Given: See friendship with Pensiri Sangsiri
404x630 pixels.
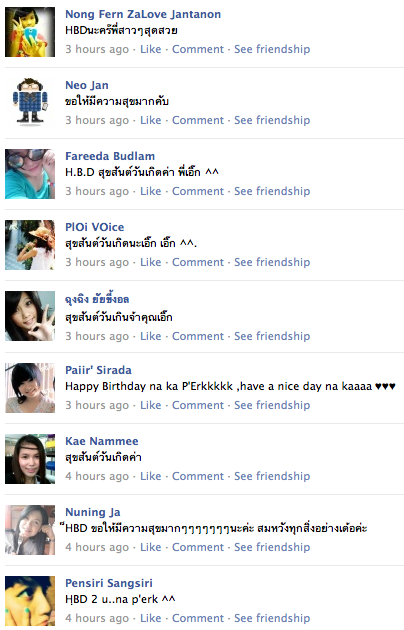Looking at the screenshot, I should (272, 618).
